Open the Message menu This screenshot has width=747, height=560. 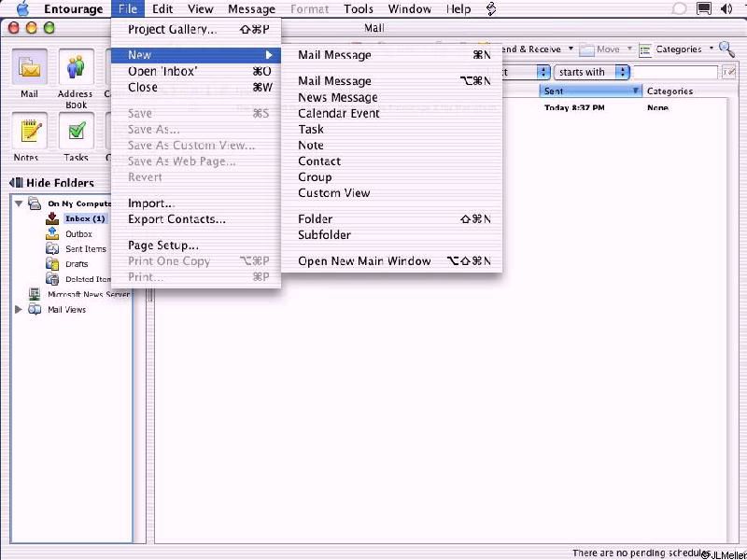tap(251, 9)
